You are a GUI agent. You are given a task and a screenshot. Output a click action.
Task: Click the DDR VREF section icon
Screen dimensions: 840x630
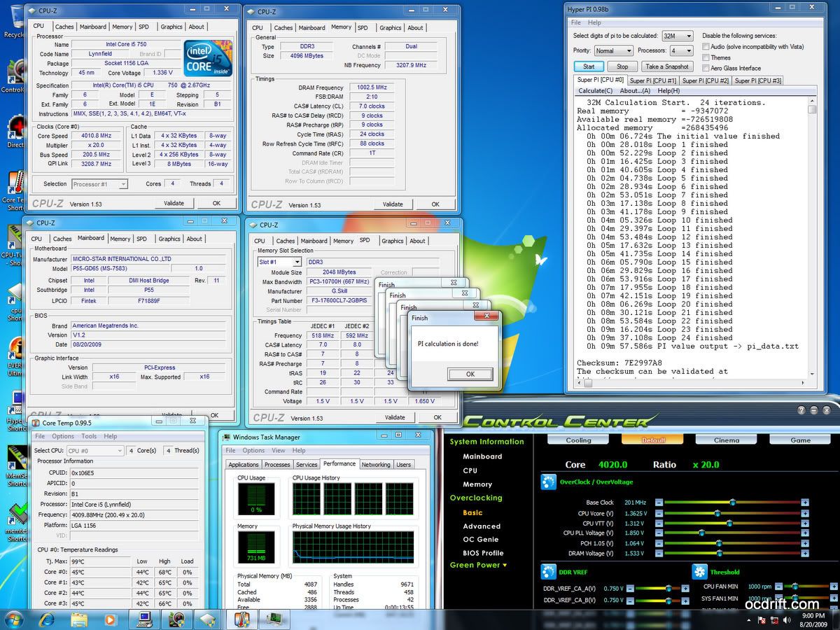pos(549,572)
